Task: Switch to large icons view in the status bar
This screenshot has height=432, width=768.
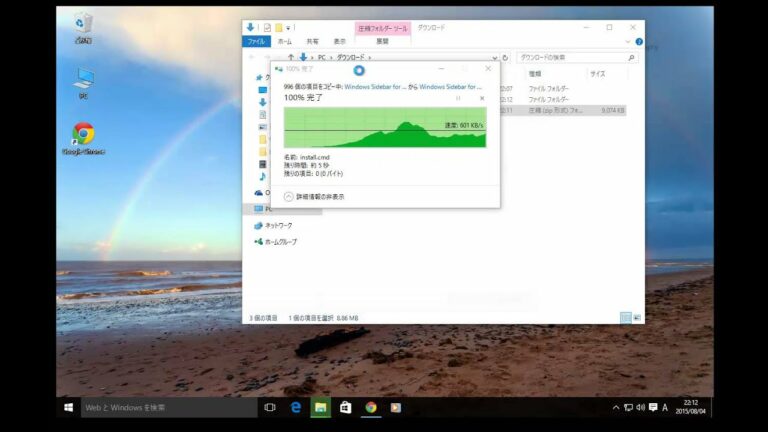Action: 636,318
